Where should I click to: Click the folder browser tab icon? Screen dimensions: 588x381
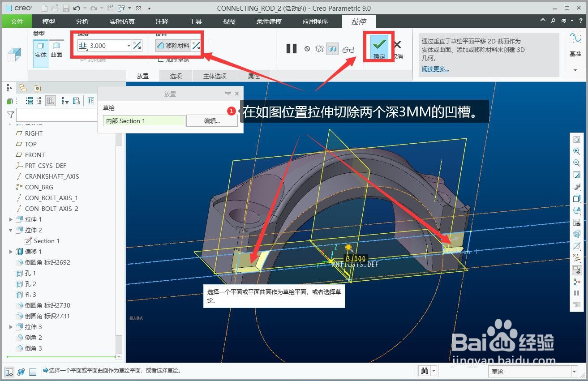pyautogui.click(x=23, y=88)
